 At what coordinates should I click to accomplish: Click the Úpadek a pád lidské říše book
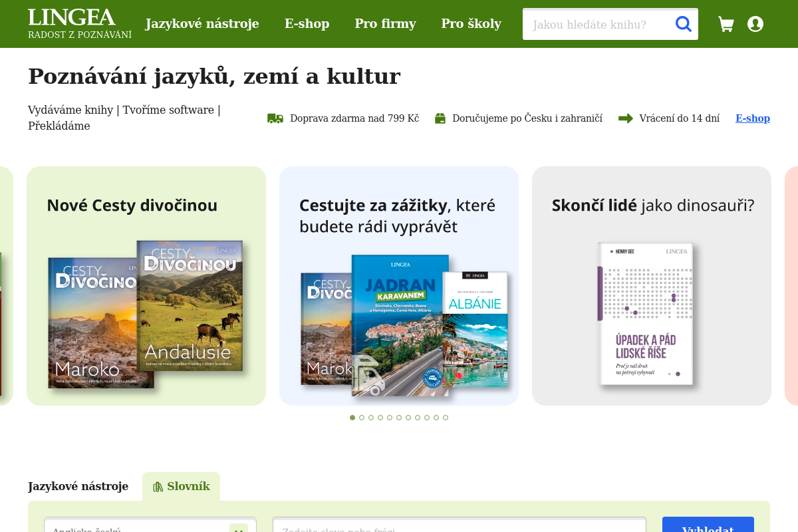coord(646,314)
